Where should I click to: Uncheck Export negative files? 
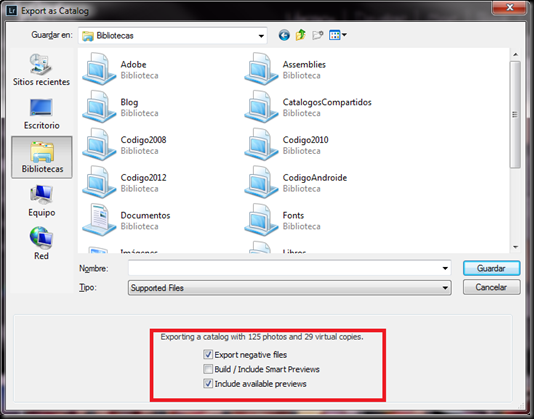208,355
